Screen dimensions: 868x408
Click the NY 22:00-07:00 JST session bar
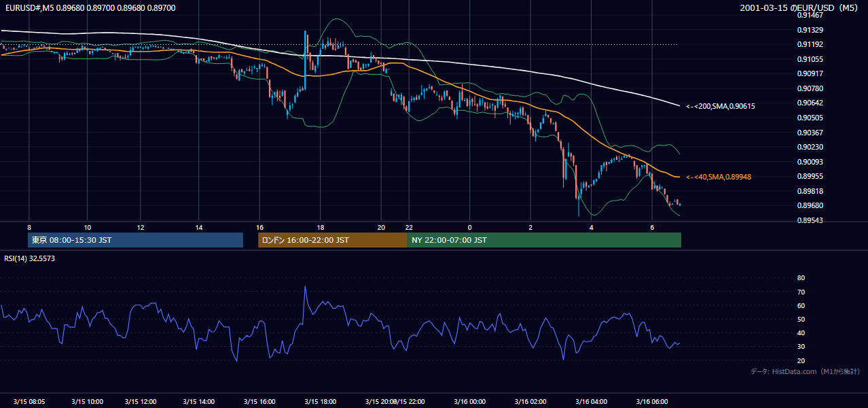coord(544,240)
